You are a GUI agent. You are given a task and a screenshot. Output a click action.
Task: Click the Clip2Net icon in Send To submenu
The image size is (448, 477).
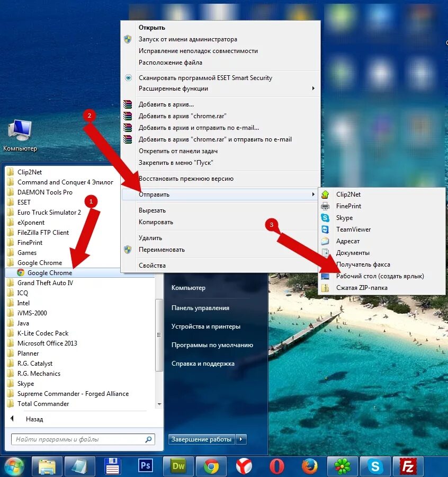(x=325, y=195)
